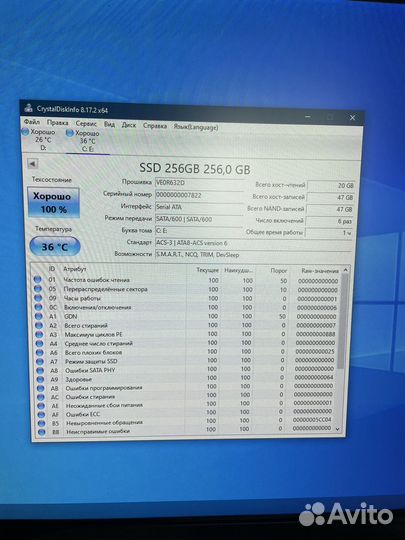Click status icon of attribute A4 row
405x540 pixels.
point(40,343)
